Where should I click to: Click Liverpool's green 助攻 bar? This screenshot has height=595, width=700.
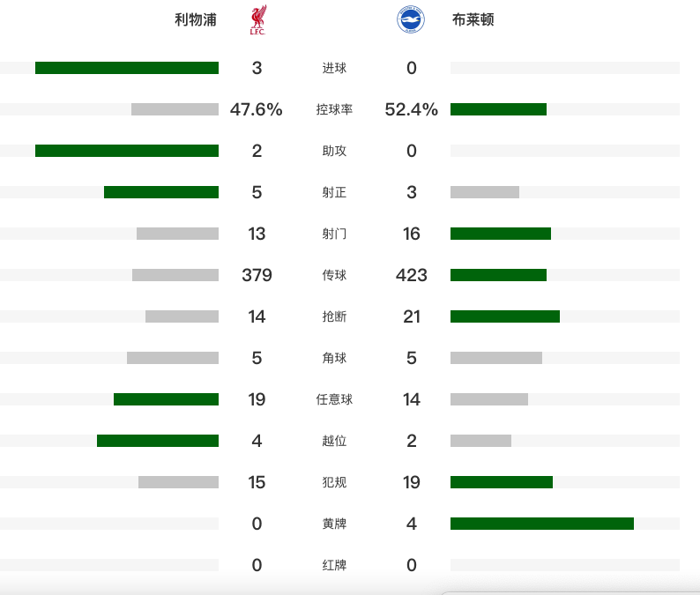127,151
